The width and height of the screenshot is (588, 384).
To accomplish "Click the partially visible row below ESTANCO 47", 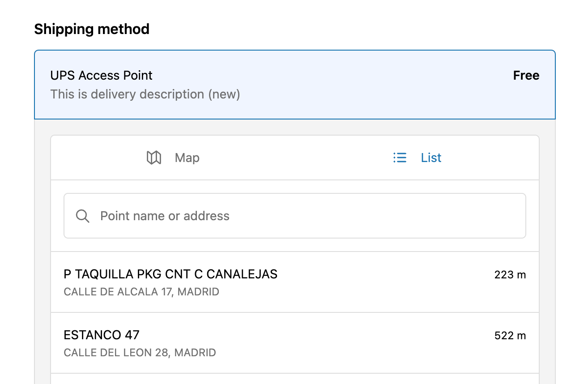I will coord(295,379).
